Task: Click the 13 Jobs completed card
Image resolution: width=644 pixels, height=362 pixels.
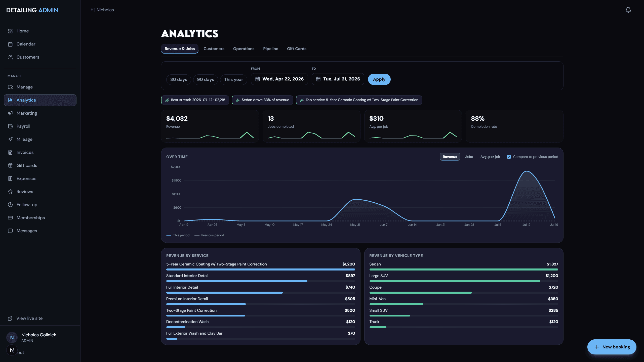Action: pos(311,126)
